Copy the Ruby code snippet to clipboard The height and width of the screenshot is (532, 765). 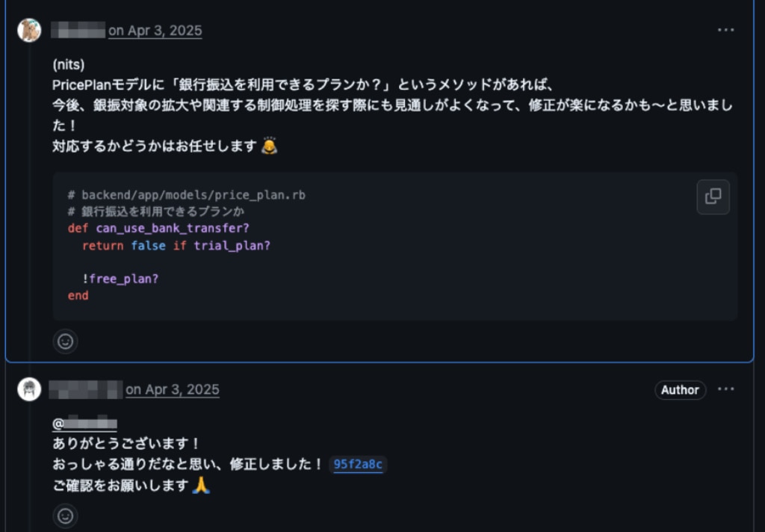pyautogui.click(x=713, y=197)
